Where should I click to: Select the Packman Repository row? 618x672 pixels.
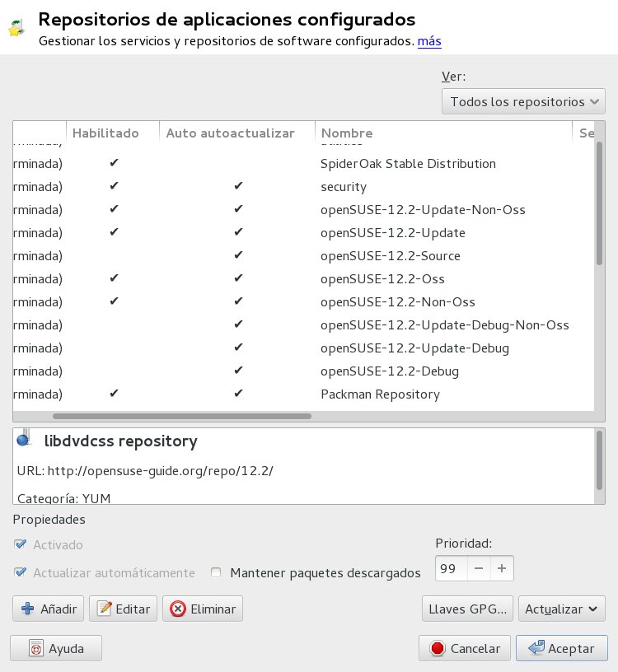coord(303,394)
